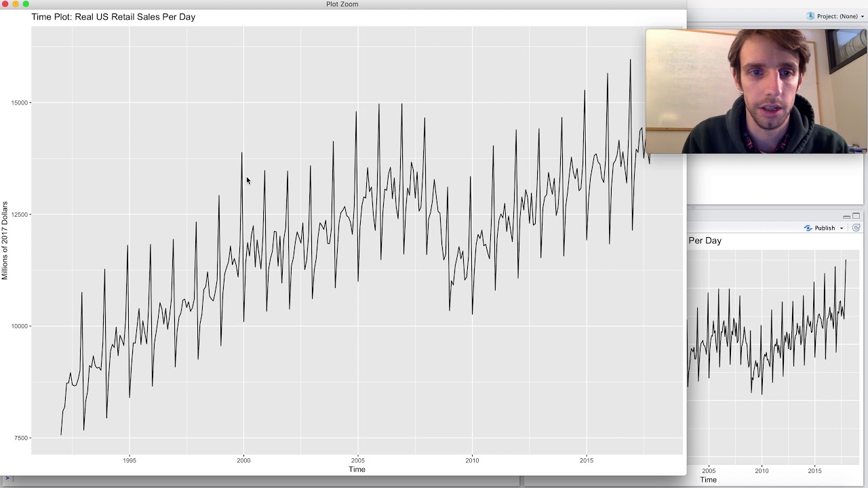Click the 2010 x-axis tick label in Plot Zoom

click(472, 460)
